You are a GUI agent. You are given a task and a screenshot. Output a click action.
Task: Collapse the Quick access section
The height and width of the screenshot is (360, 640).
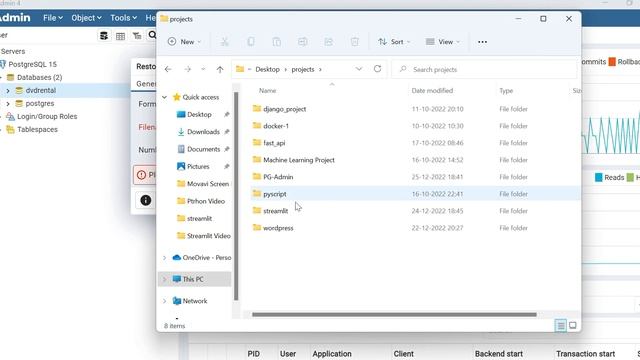coord(164,97)
